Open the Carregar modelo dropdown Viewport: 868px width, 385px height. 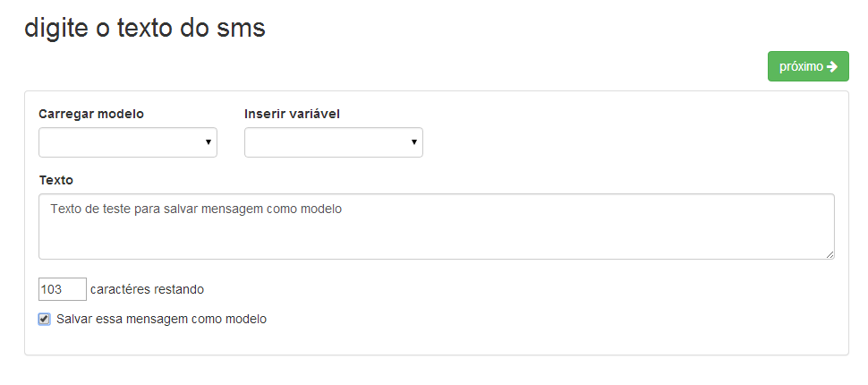127,142
